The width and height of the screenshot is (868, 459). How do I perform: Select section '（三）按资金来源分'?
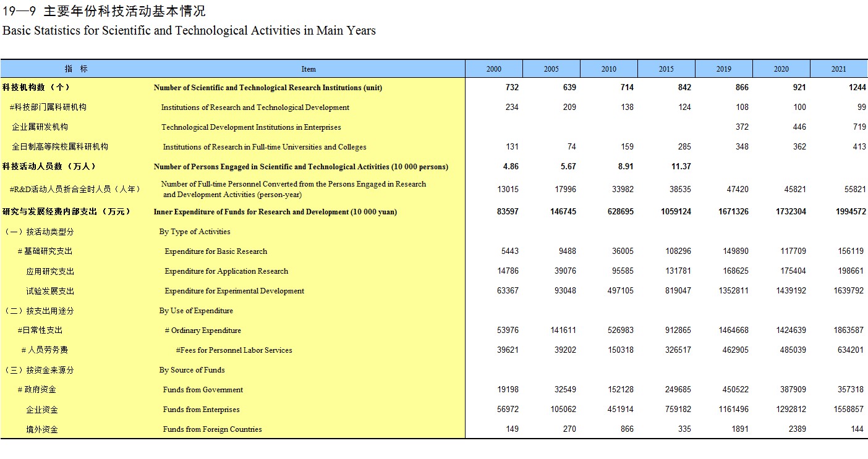coord(38,370)
